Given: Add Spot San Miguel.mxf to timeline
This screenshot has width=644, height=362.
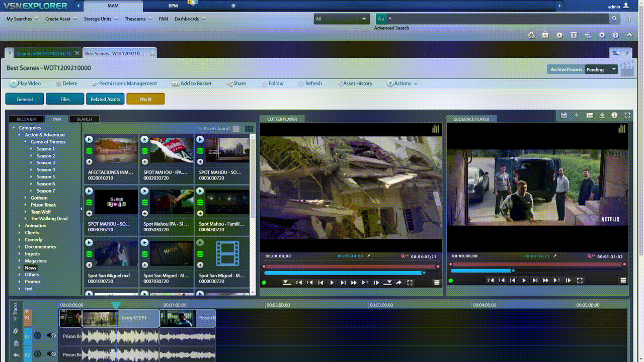Looking at the screenshot, I should coord(89,265).
